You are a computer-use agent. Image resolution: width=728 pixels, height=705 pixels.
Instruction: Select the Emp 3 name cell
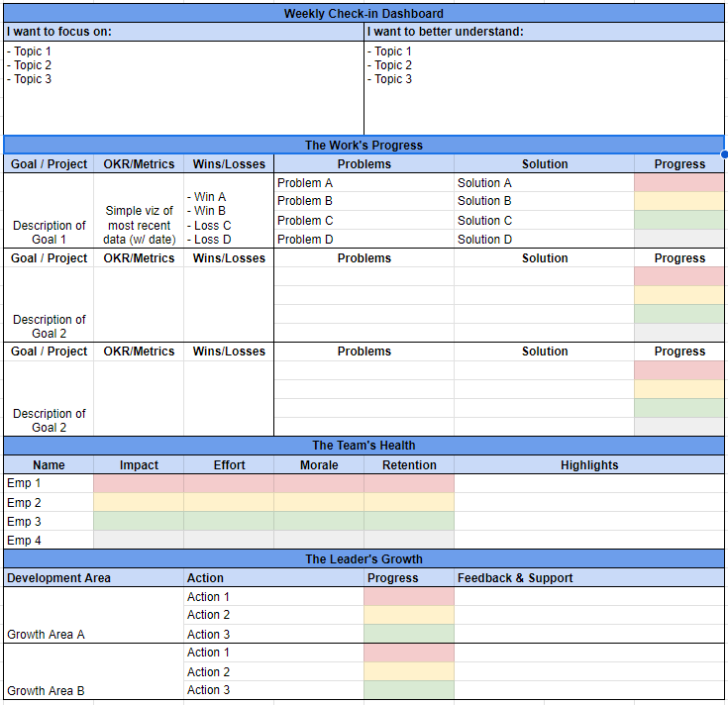click(x=49, y=521)
